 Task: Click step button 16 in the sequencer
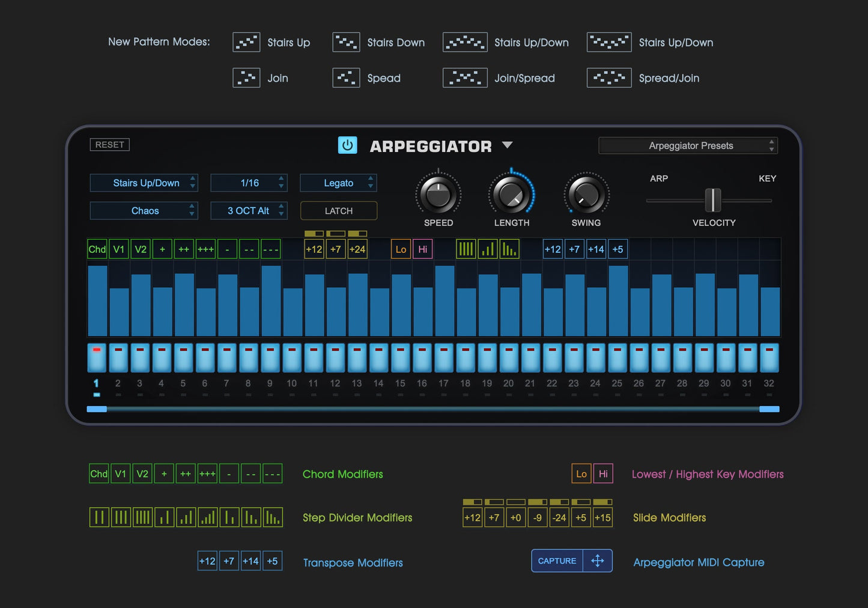pos(422,357)
